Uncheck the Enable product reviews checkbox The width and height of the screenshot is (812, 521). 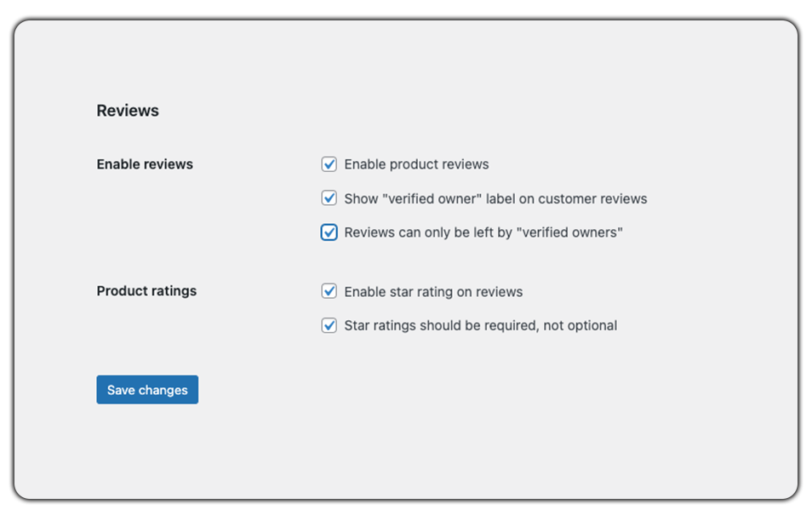[x=329, y=164]
